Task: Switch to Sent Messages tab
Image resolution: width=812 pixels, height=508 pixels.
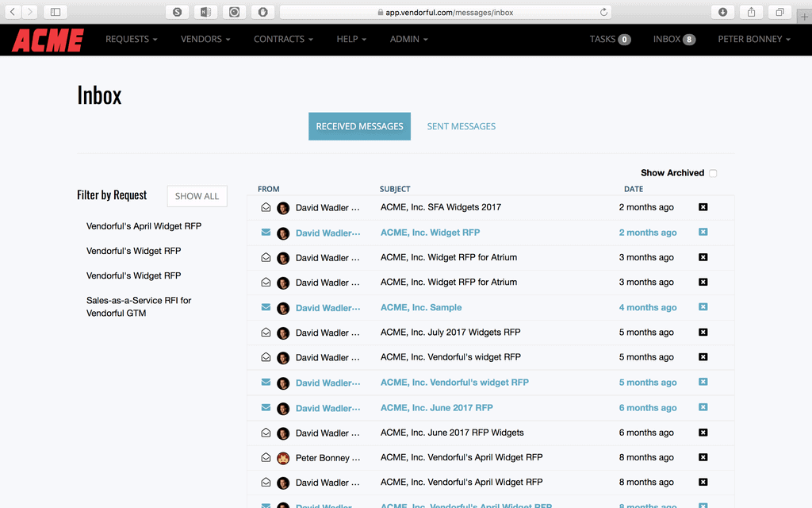Action: coord(461,126)
